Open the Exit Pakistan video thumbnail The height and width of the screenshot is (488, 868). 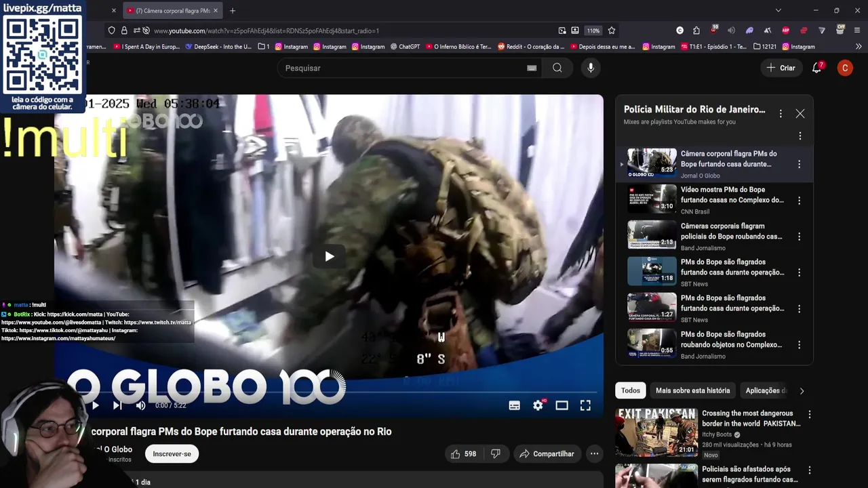[656, 432]
